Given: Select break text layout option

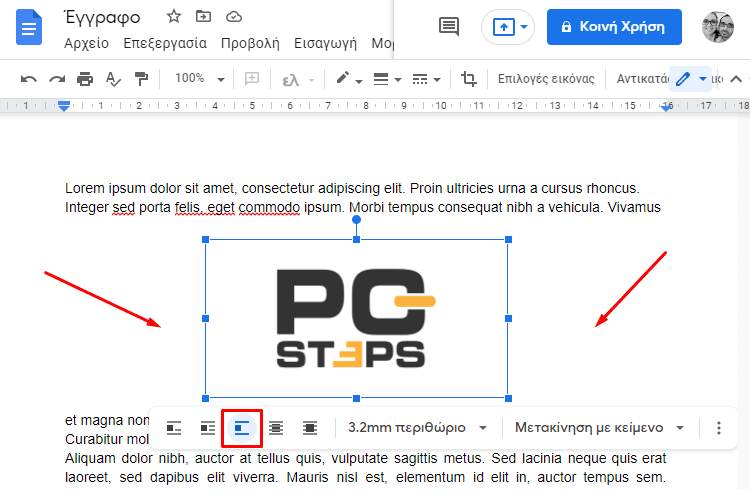Looking at the screenshot, I should coord(242,428).
